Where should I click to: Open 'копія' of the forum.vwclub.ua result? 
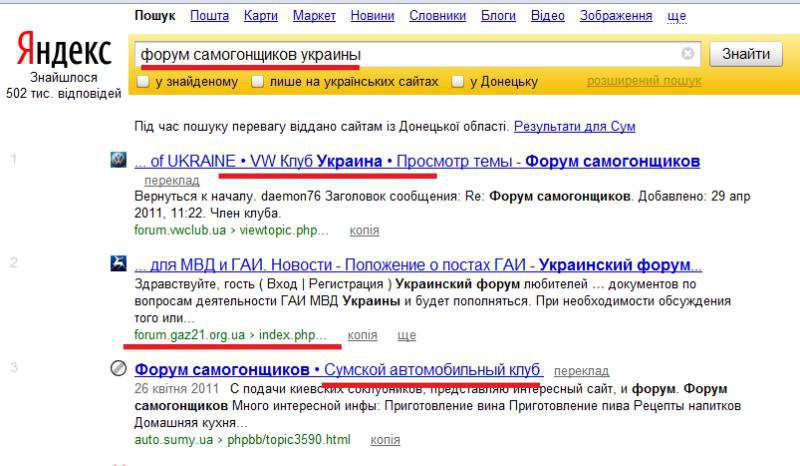364,231
